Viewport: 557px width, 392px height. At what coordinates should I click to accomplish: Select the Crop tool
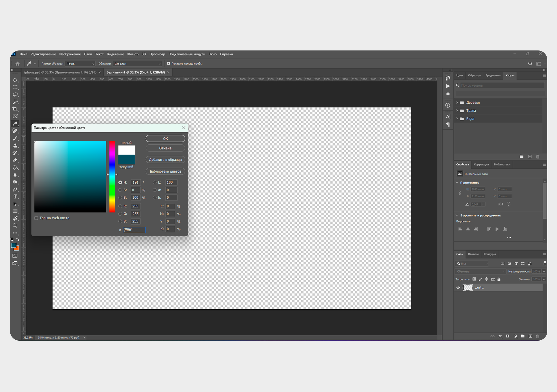click(x=15, y=109)
